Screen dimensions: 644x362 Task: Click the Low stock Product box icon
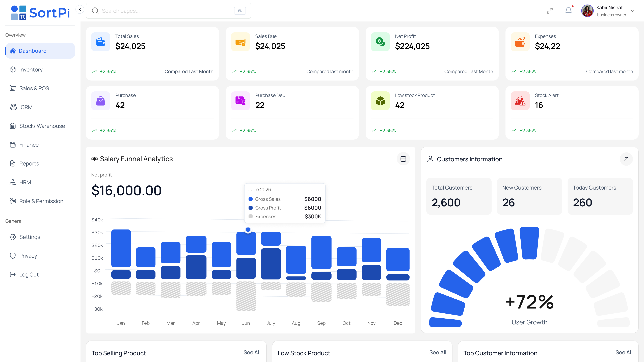tap(380, 101)
